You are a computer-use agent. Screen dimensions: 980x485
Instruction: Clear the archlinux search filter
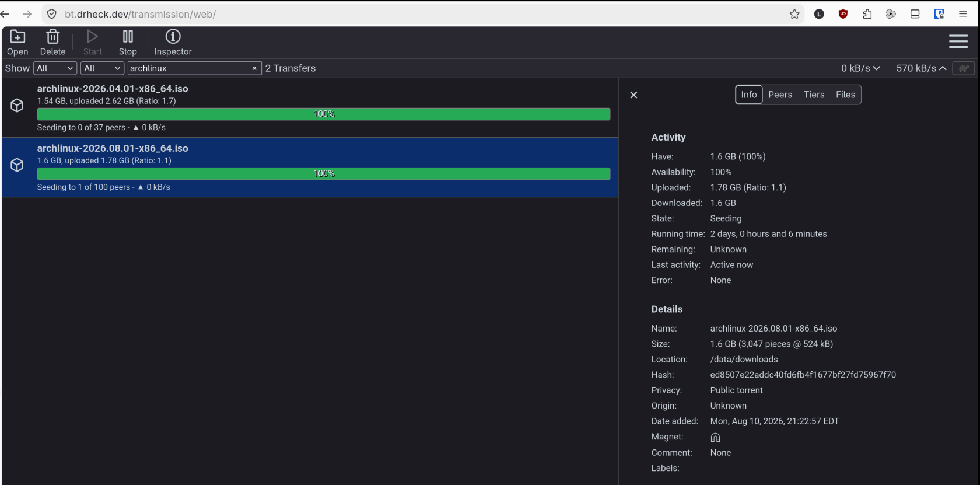[254, 68]
